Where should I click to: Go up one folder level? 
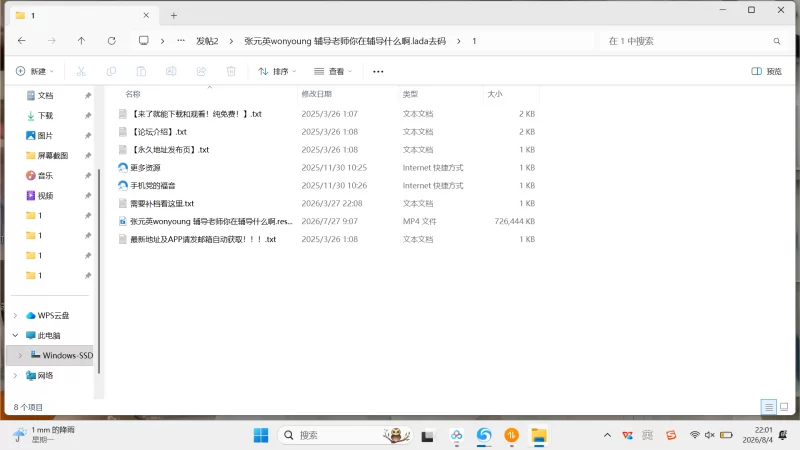82,41
